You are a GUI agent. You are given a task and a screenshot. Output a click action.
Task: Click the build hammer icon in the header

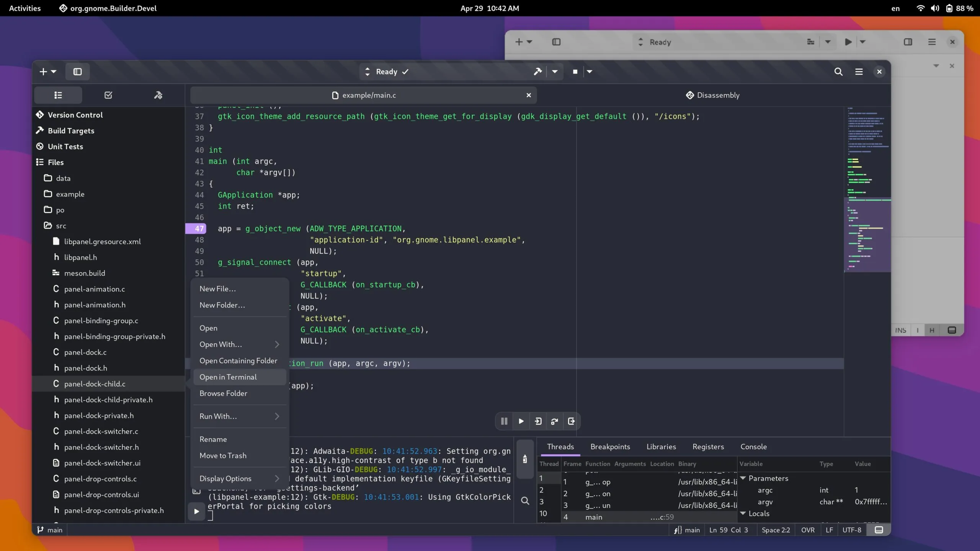(x=538, y=72)
